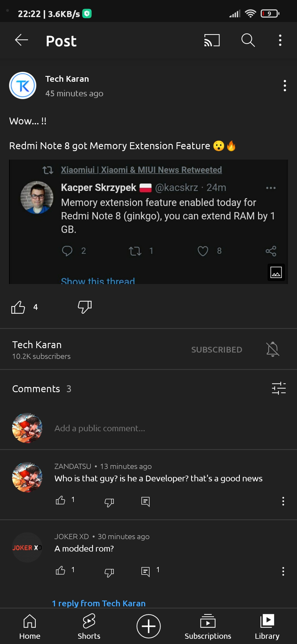Dislike JOKER XD's comment
The width and height of the screenshot is (297, 644).
109,572
